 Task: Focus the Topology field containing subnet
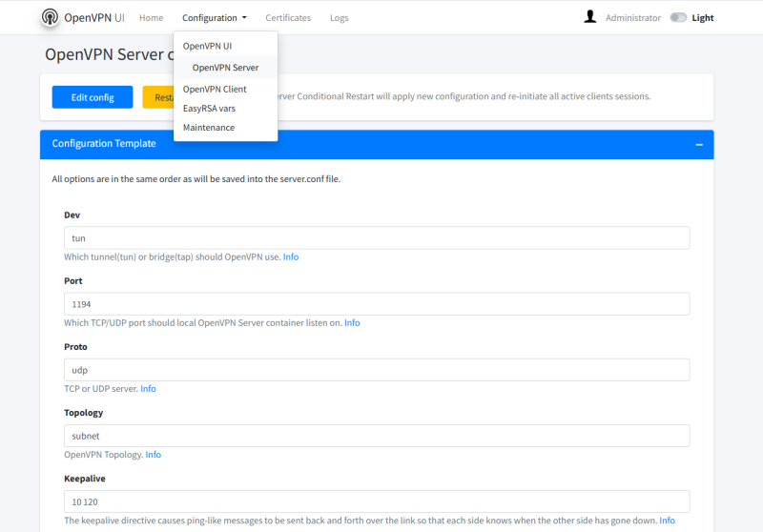(x=377, y=436)
